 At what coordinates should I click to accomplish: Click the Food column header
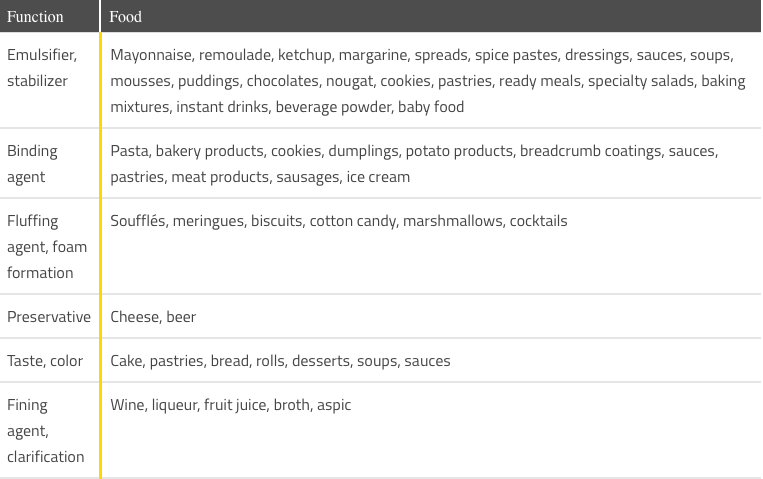pos(431,16)
